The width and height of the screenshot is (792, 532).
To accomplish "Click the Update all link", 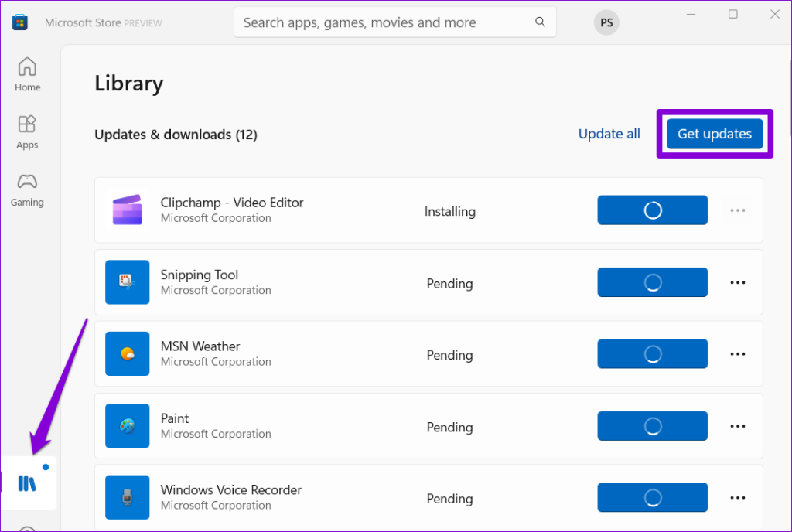I will point(609,134).
